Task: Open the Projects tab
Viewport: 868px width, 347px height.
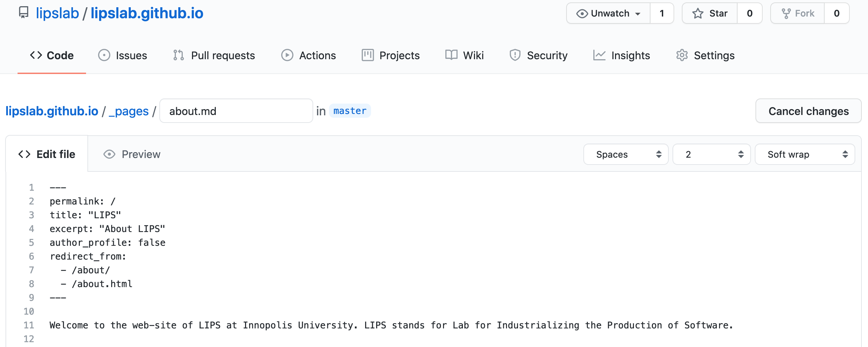Action: click(391, 55)
